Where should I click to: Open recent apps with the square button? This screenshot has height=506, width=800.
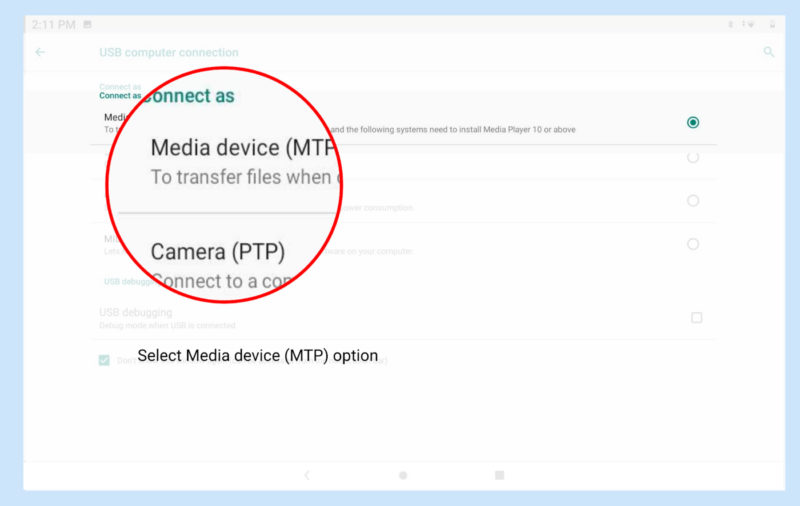point(499,475)
